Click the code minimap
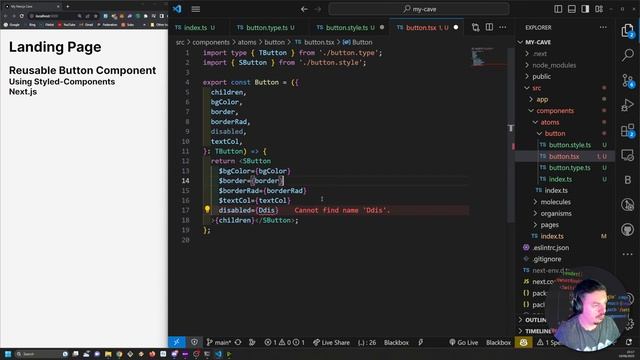 (488, 57)
